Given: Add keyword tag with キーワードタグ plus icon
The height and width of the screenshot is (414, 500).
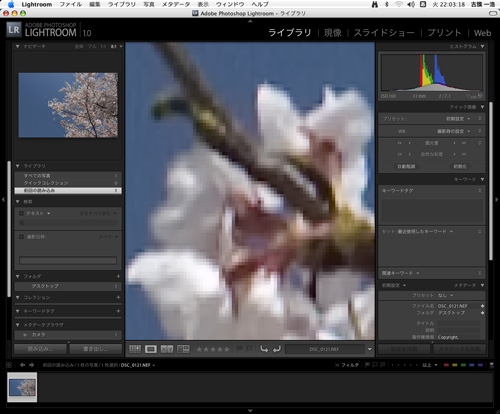Looking at the screenshot, I should pos(118,311).
